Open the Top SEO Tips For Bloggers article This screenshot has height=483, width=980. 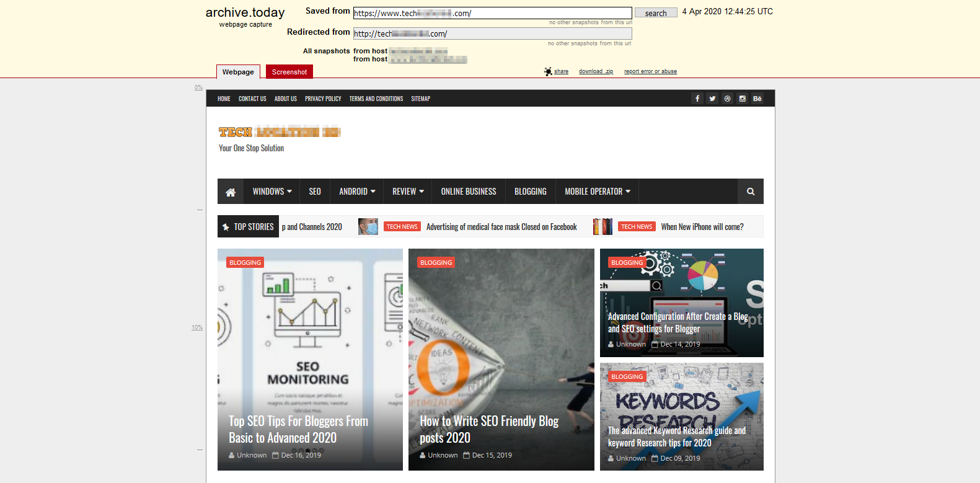pyautogui.click(x=298, y=429)
